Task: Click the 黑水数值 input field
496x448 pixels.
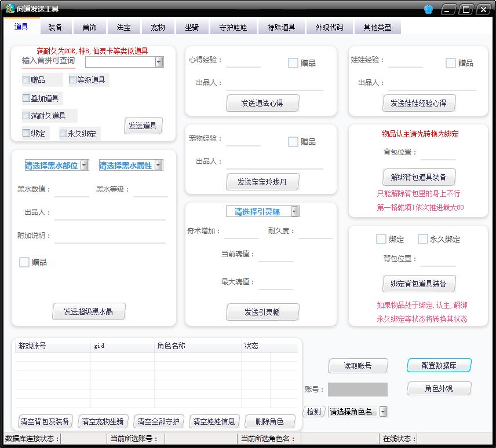Action: (72, 192)
